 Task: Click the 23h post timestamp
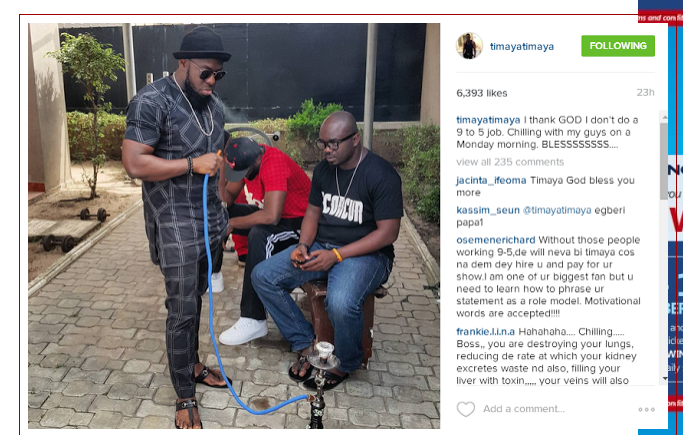tap(646, 92)
